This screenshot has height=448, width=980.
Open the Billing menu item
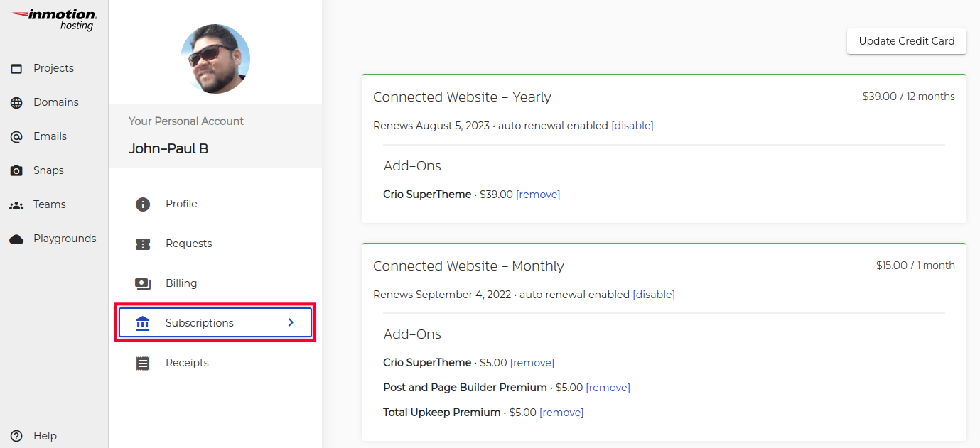click(181, 283)
